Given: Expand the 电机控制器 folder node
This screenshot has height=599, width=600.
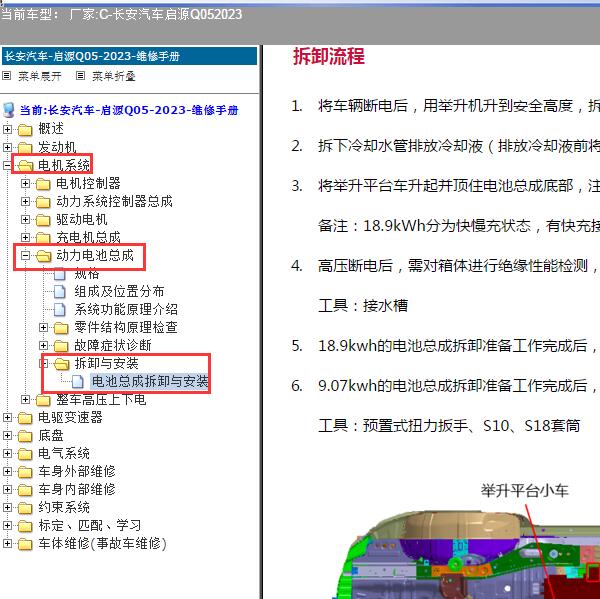Looking at the screenshot, I should pos(25,183).
